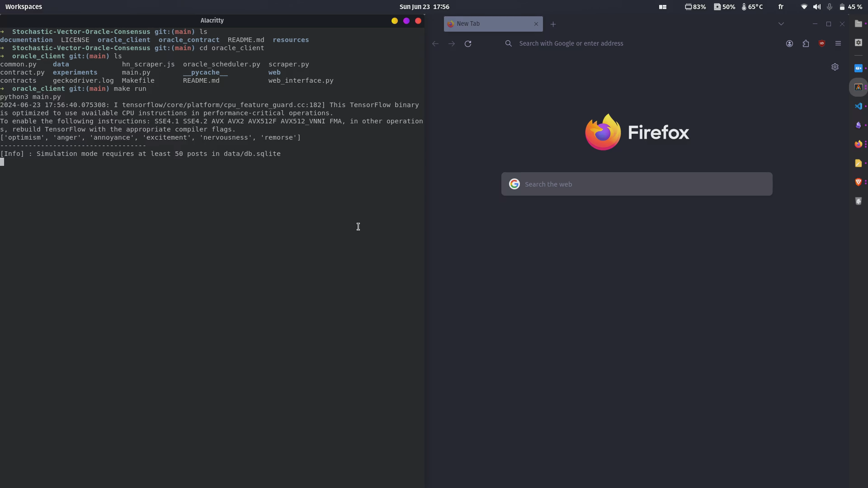
Task: Click the CPU 83% usage indicator
Action: [x=695, y=7]
